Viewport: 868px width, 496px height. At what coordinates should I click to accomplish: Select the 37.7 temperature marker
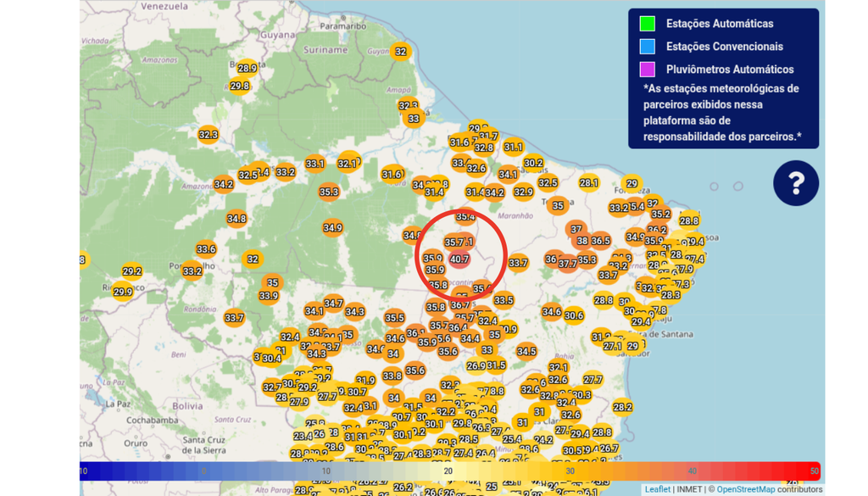coord(567,264)
